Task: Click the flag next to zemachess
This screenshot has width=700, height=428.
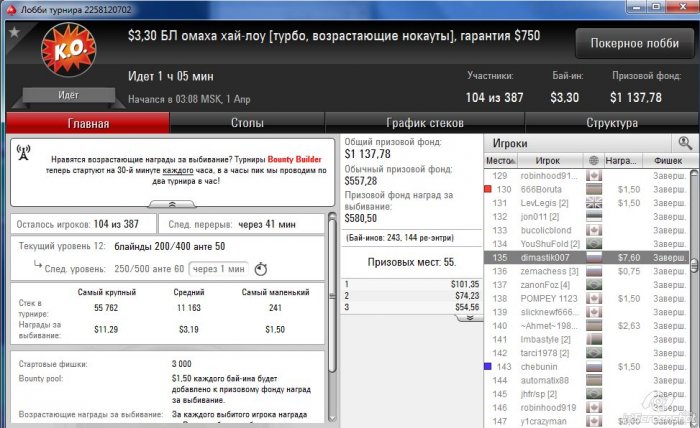Action: click(594, 271)
